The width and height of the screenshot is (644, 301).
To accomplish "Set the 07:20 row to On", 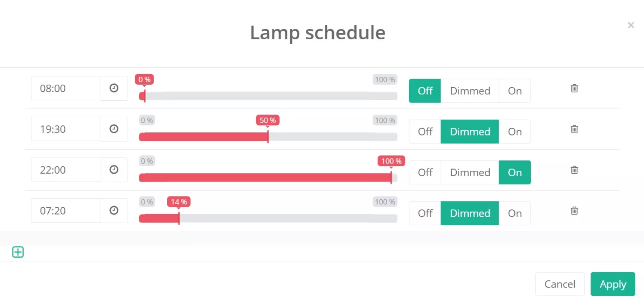I will click(x=515, y=213).
